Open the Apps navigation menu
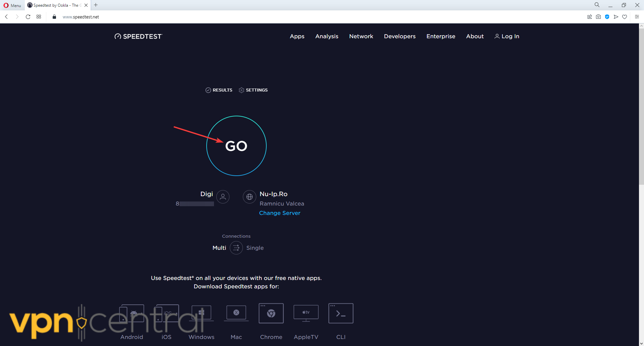 coord(297,36)
